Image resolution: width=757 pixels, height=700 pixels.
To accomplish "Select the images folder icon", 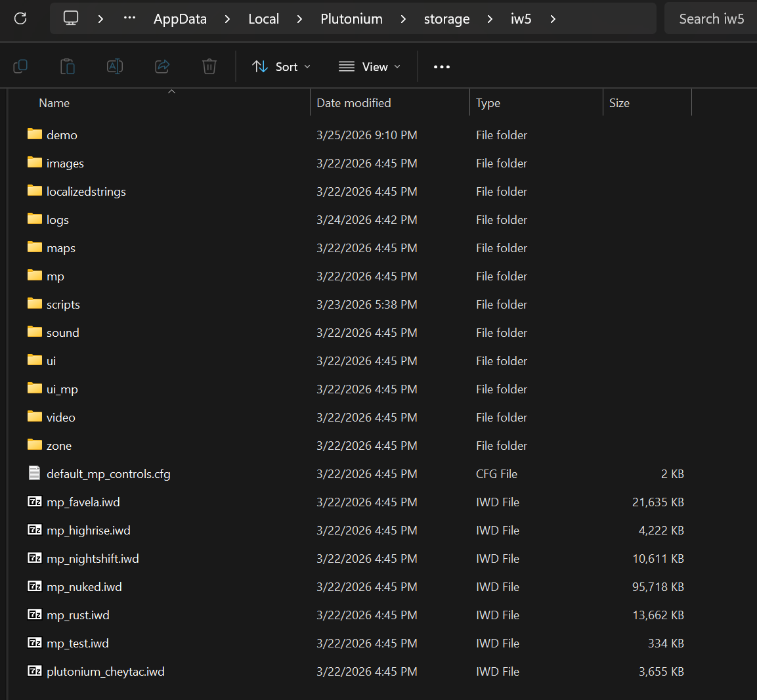I will [35, 163].
